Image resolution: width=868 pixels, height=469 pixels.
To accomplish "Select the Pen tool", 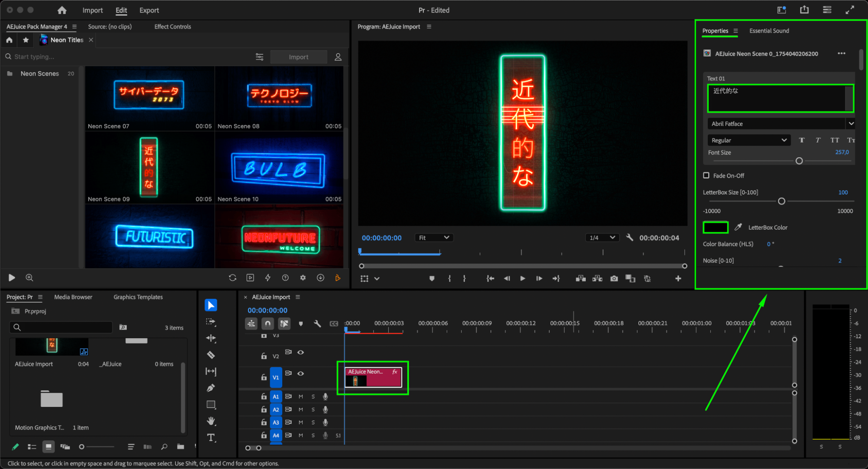I will pos(211,388).
